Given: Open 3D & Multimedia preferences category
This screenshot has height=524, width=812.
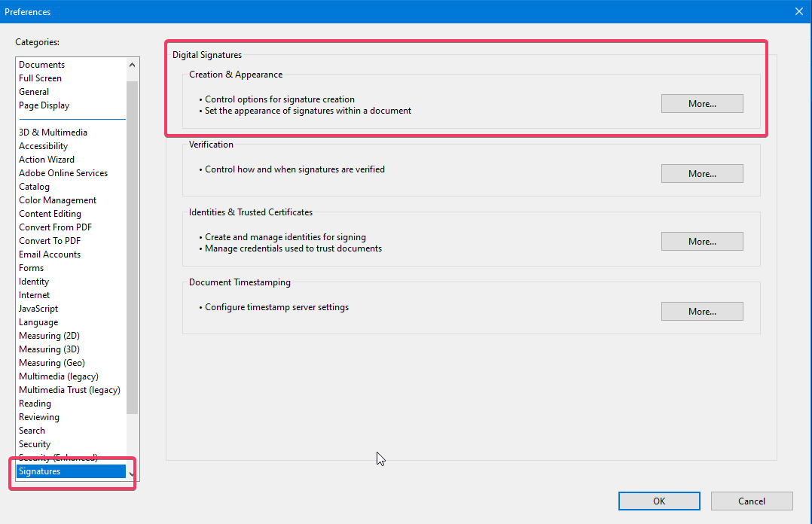Looking at the screenshot, I should (x=53, y=133).
